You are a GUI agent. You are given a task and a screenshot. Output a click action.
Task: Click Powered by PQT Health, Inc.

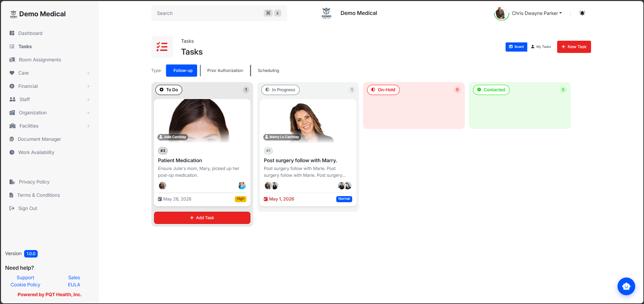(50, 294)
